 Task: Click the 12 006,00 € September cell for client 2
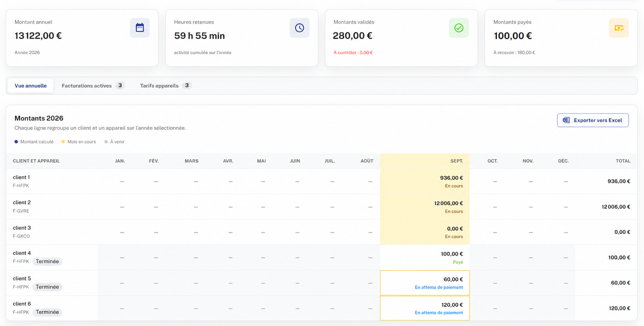(425, 207)
